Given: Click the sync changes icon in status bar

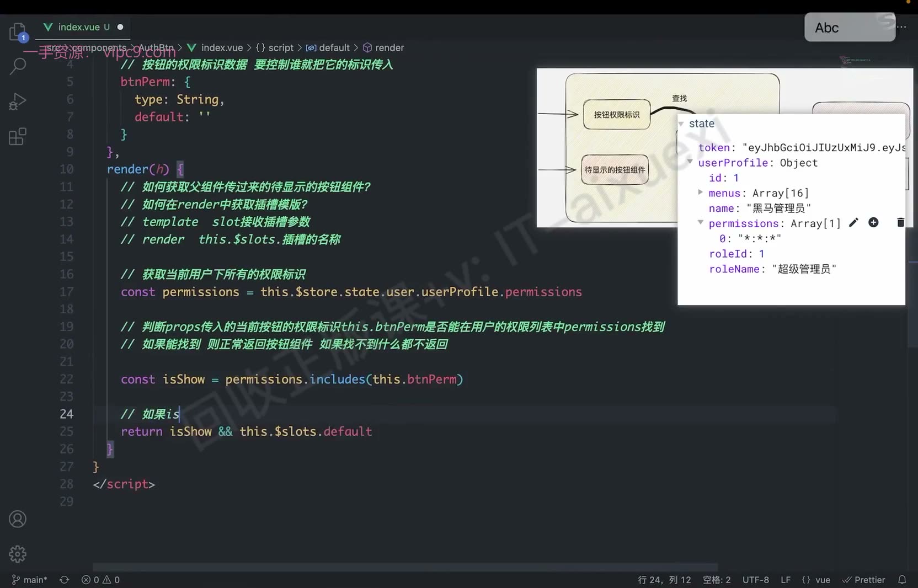Looking at the screenshot, I should coord(65,580).
